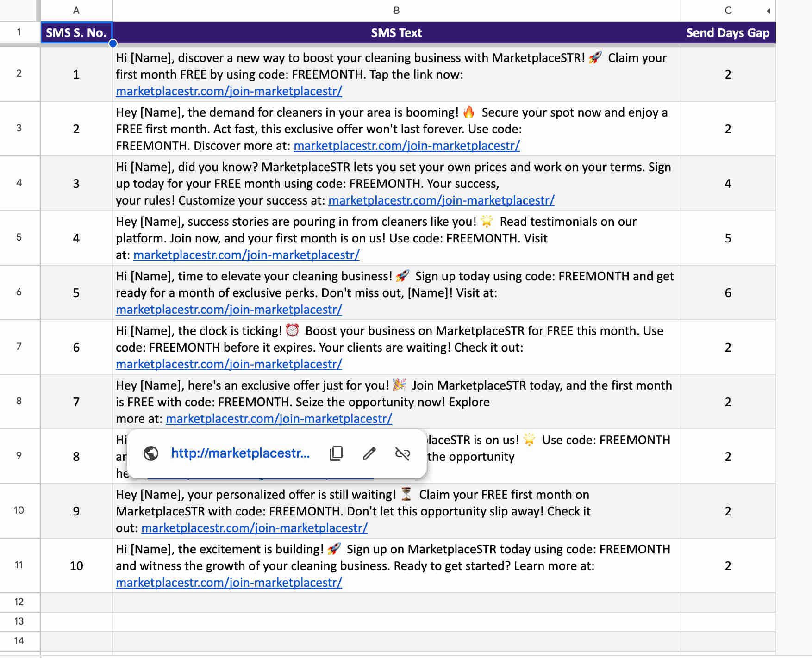The width and height of the screenshot is (812, 658).
Task: Click Send Days Gap value 6
Action: (728, 293)
